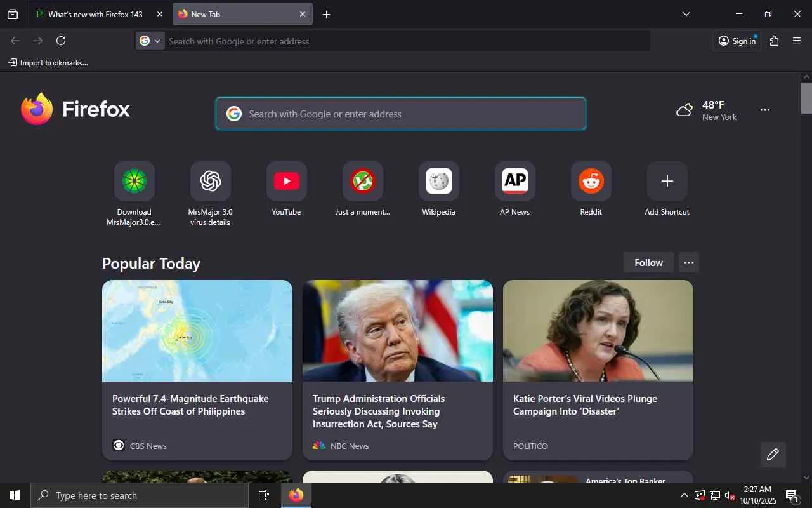812x508 pixels.
Task: Open the Trump story photo thumbnail
Action: click(398, 331)
